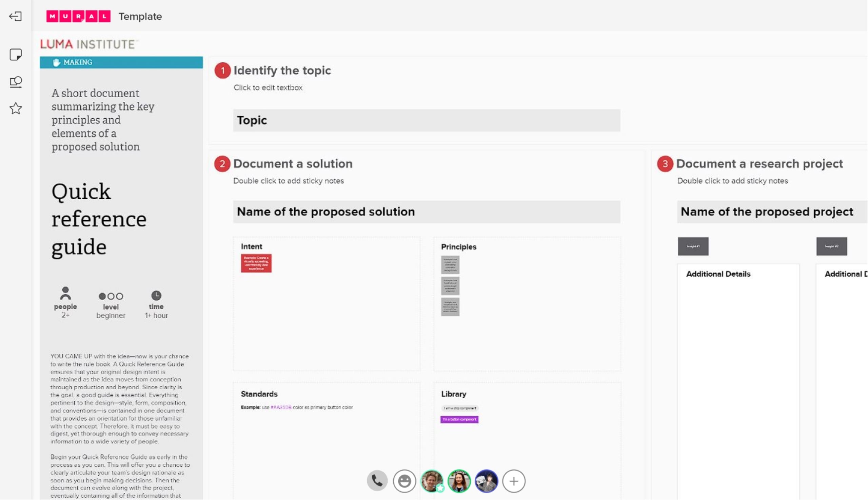The width and height of the screenshot is (868, 500).
Task: Start a voice call with phone icon
Action: pyautogui.click(x=377, y=481)
